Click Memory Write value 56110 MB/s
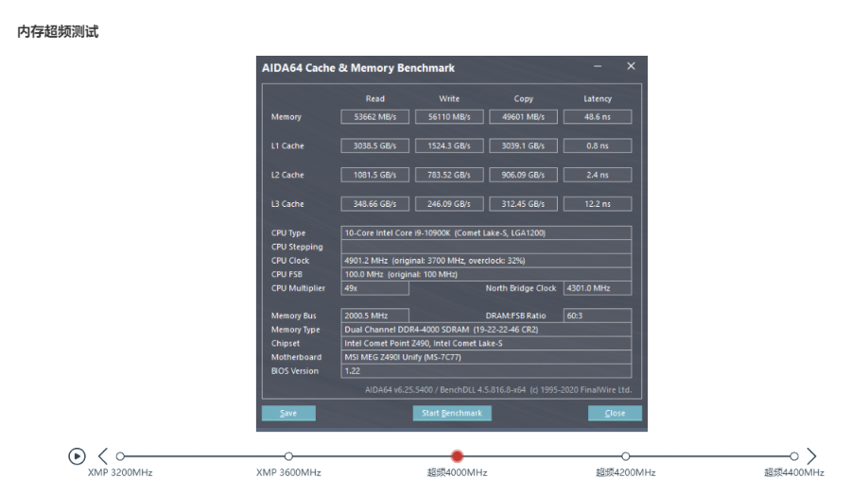The image size is (868, 495). 449,117
